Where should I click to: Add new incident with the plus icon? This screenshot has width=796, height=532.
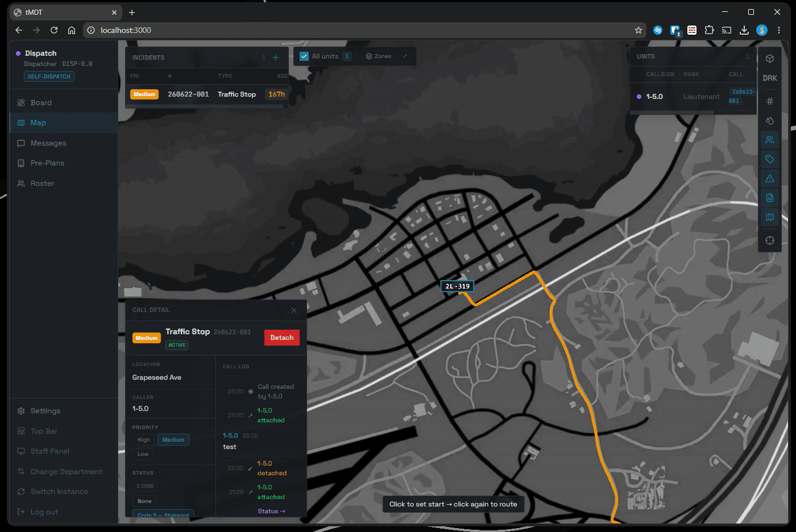pyautogui.click(x=276, y=57)
